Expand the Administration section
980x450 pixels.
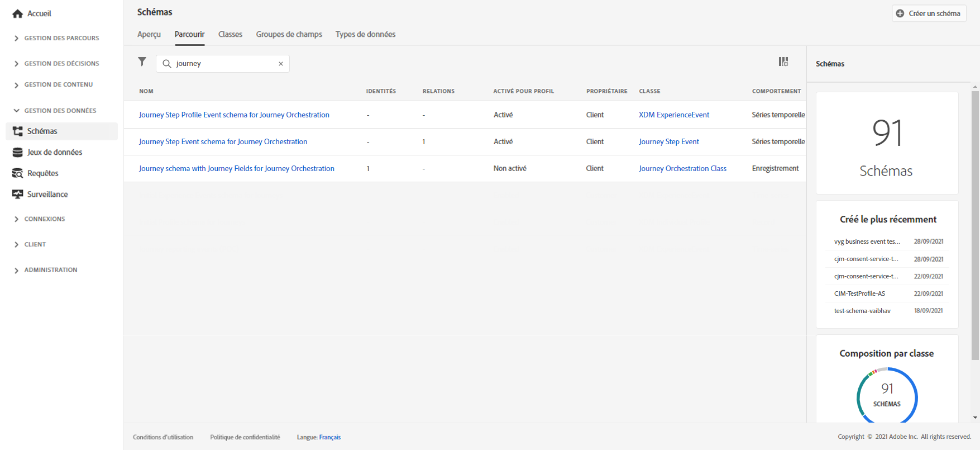pyautogui.click(x=17, y=270)
